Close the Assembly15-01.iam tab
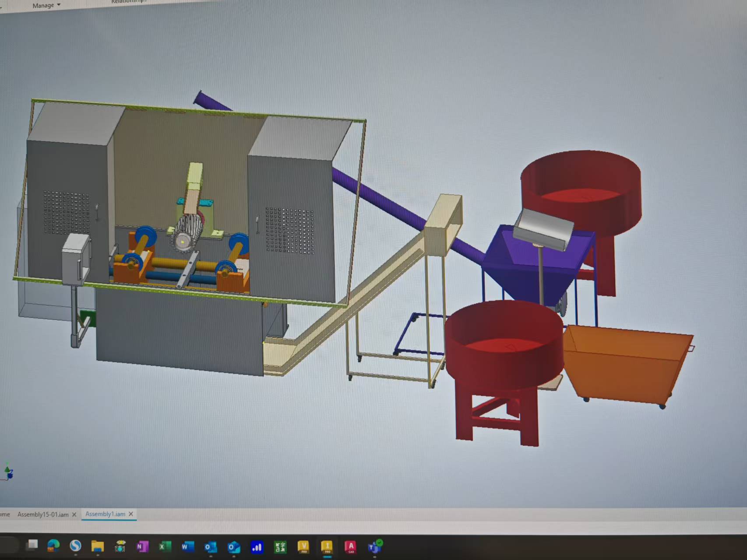 click(x=74, y=514)
